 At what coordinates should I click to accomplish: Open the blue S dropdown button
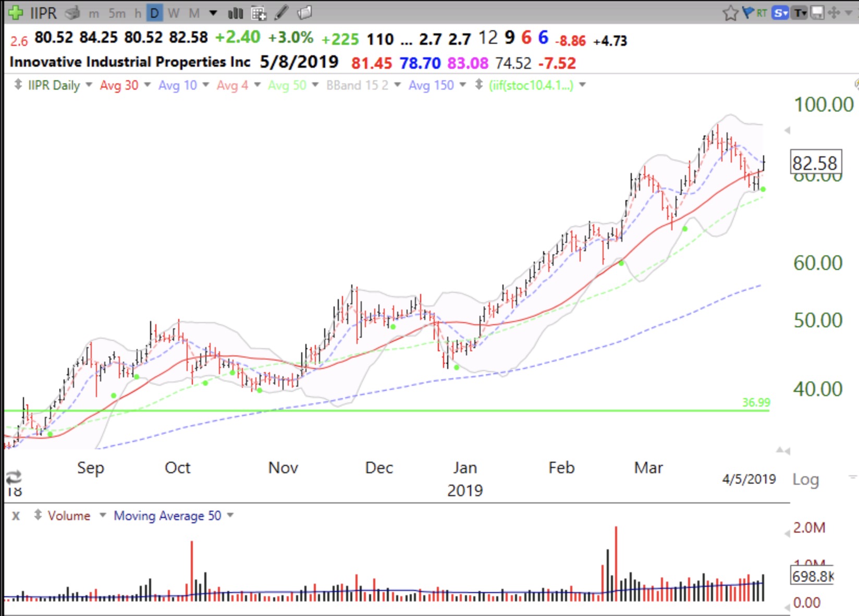(780, 13)
